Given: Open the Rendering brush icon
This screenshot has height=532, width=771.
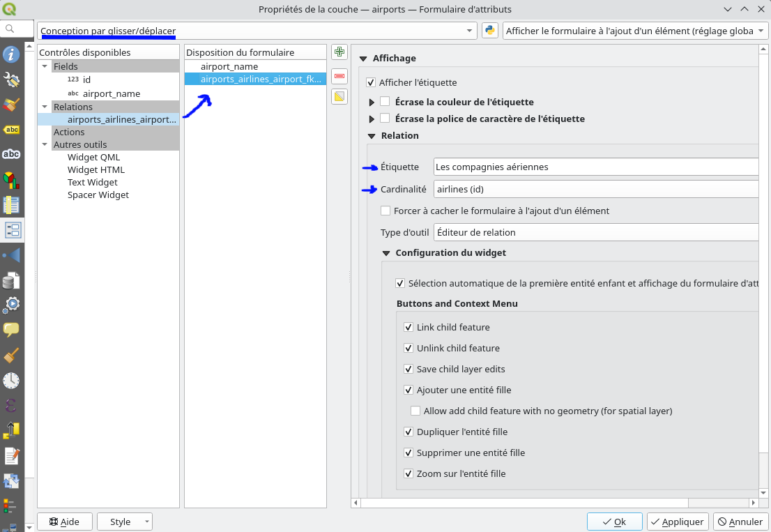Looking at the screenshot, I should click(x=11, y=355).
